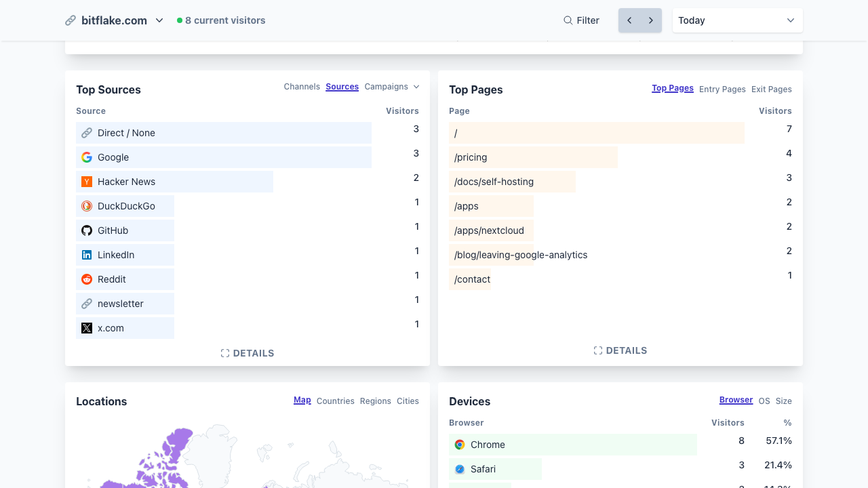Screen dimensions: 868x488
Task: Click the Filter search icon
Action: pos(568,20)
